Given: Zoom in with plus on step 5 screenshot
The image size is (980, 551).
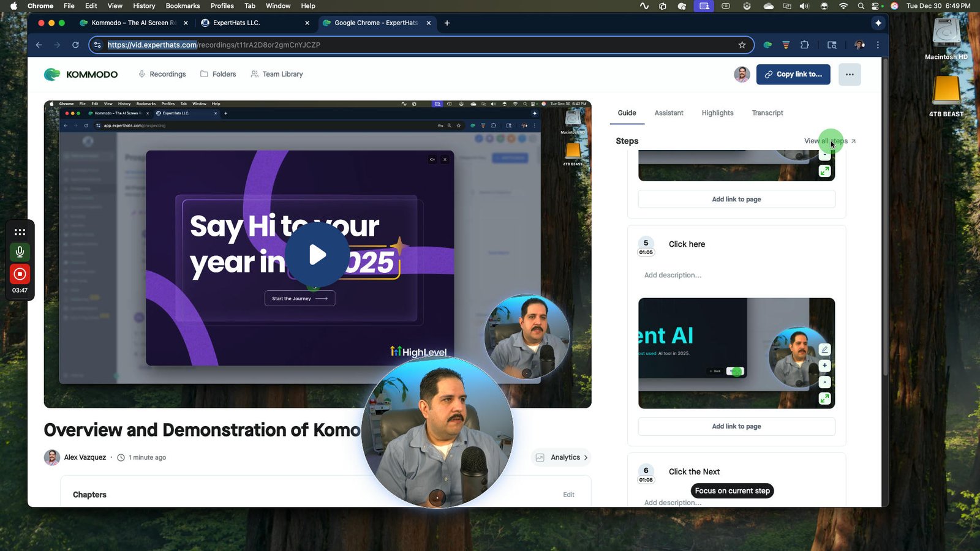Looking at the screenshot, I should pos(824,365).
